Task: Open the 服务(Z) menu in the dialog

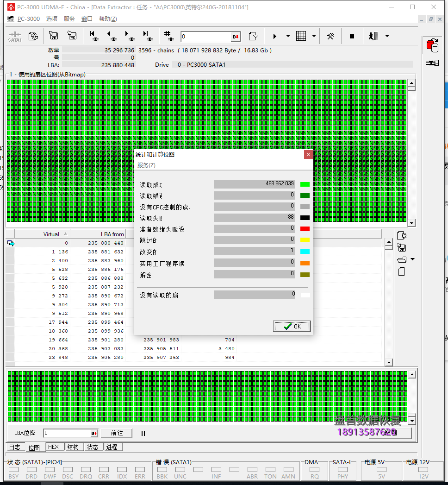Action: point(145,165)
